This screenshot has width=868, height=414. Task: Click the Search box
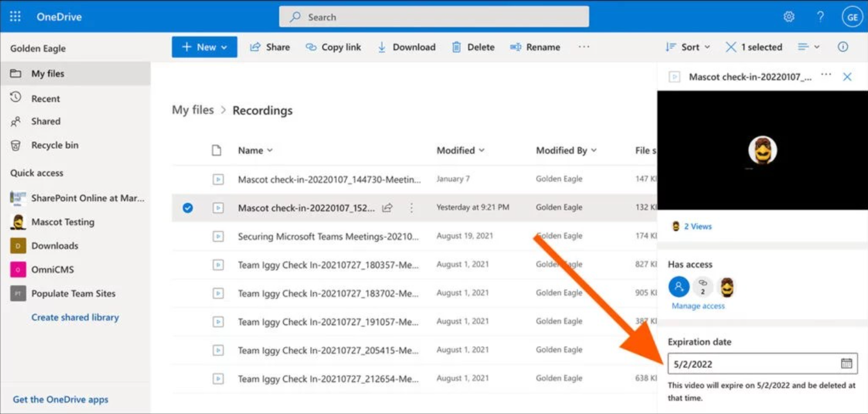434,17
